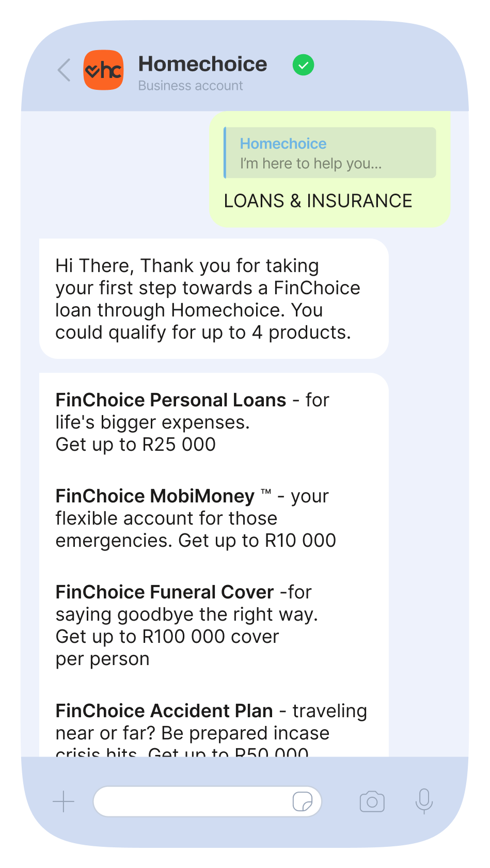Tap the quoted 'I'm here to help you...' reply preview
The width and height of the screenshot is (490, 868).
[x=330, y=152]
